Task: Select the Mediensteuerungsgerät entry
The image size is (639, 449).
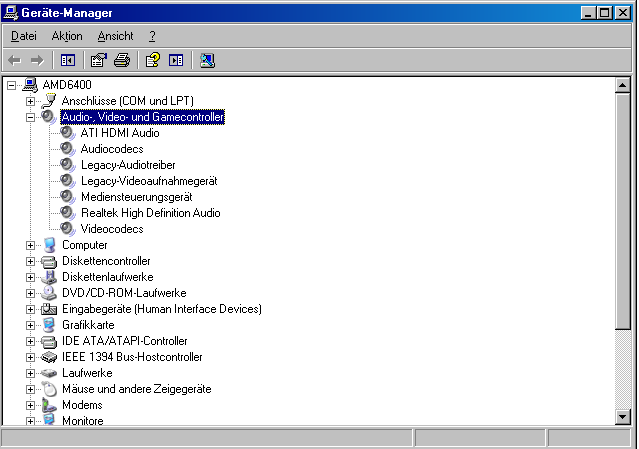Action: point(137,197)
